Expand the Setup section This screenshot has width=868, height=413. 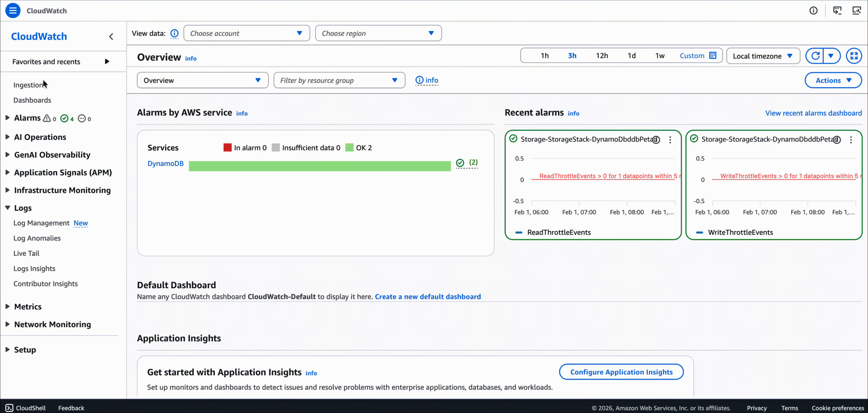point(8,349)
